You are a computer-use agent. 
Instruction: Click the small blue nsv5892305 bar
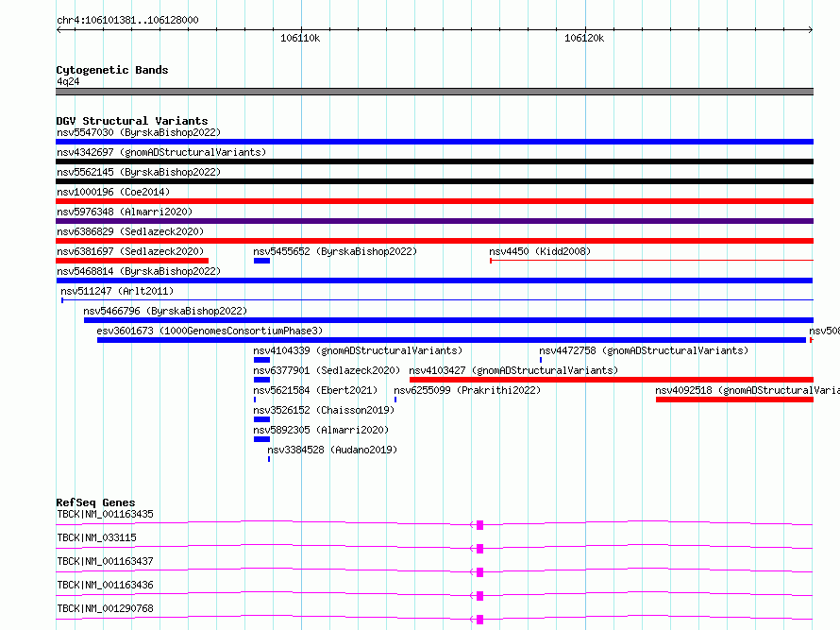(x=262, y=439)
